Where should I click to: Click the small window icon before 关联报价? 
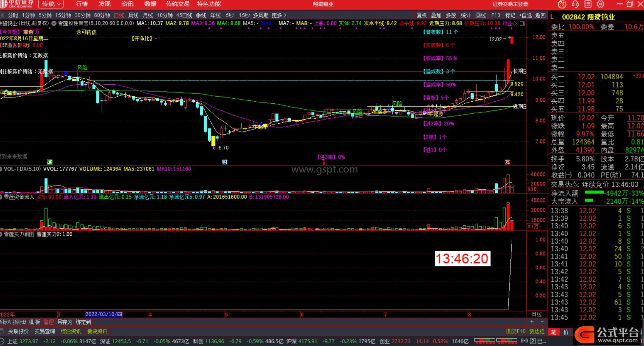click(2, 331)
